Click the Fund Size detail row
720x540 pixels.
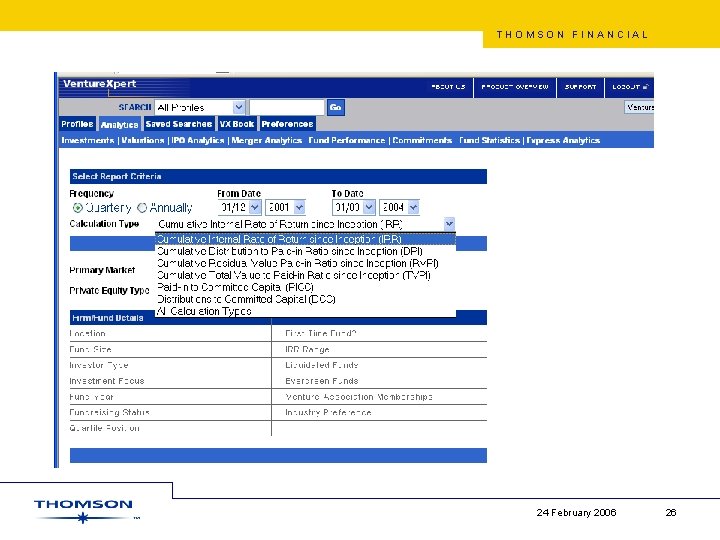tap(170, 349)
